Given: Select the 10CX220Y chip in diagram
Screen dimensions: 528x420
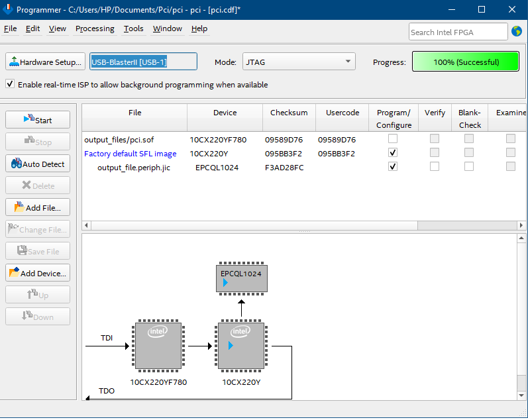Looking at the screenshot, I should (241, 346).
